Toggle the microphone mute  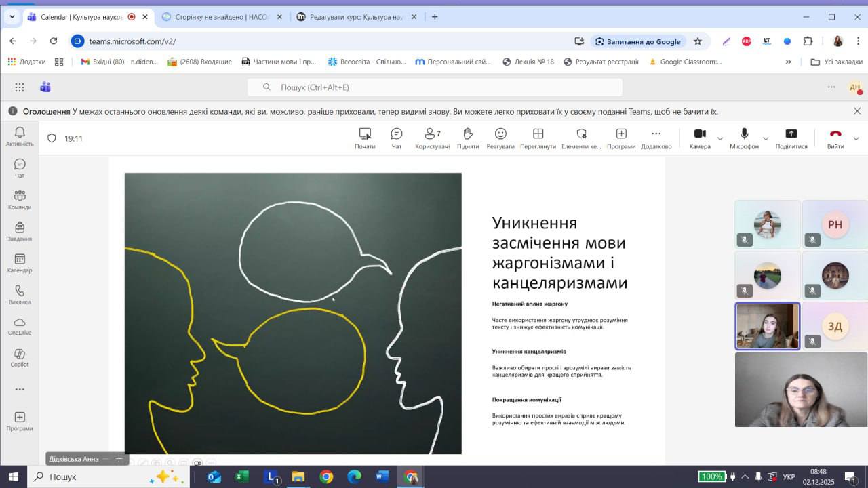click(x=744, y=138)
